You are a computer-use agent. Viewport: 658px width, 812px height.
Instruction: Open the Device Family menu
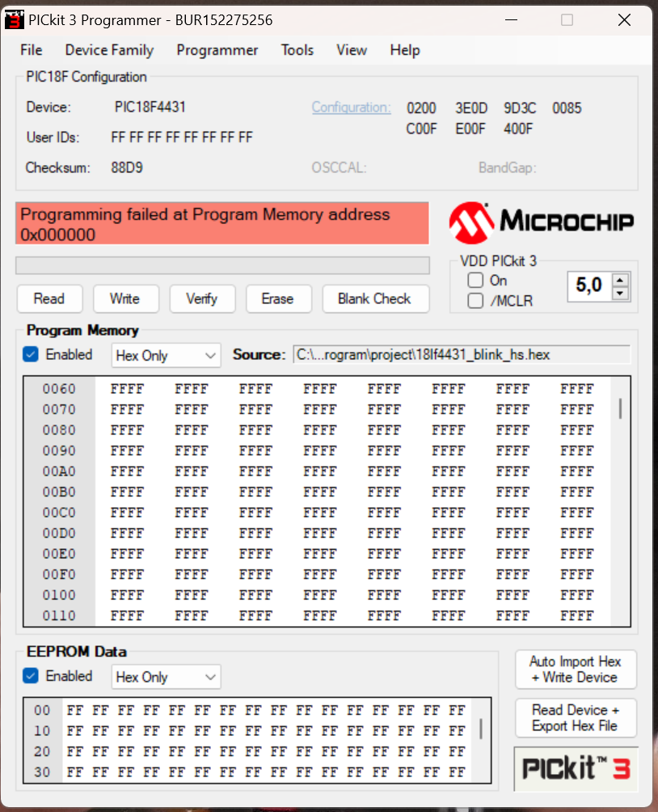point(109,50)
